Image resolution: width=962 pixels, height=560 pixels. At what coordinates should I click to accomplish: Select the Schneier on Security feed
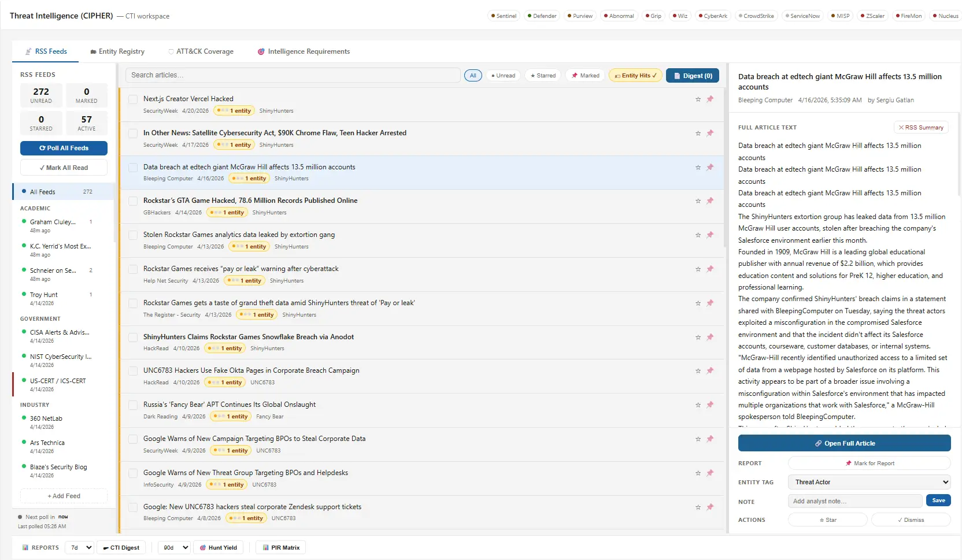(x=64, y=275)
